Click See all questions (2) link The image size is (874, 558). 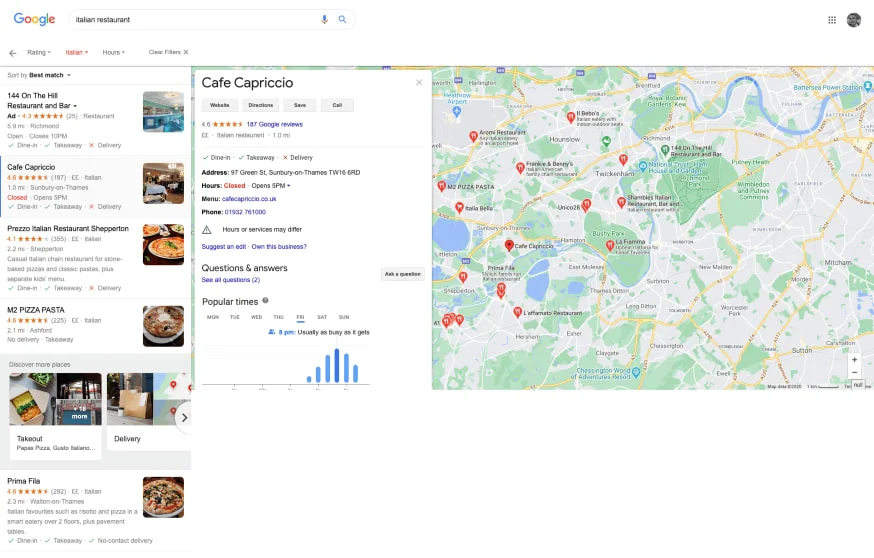pyautogui.click(x=231, y=280)
